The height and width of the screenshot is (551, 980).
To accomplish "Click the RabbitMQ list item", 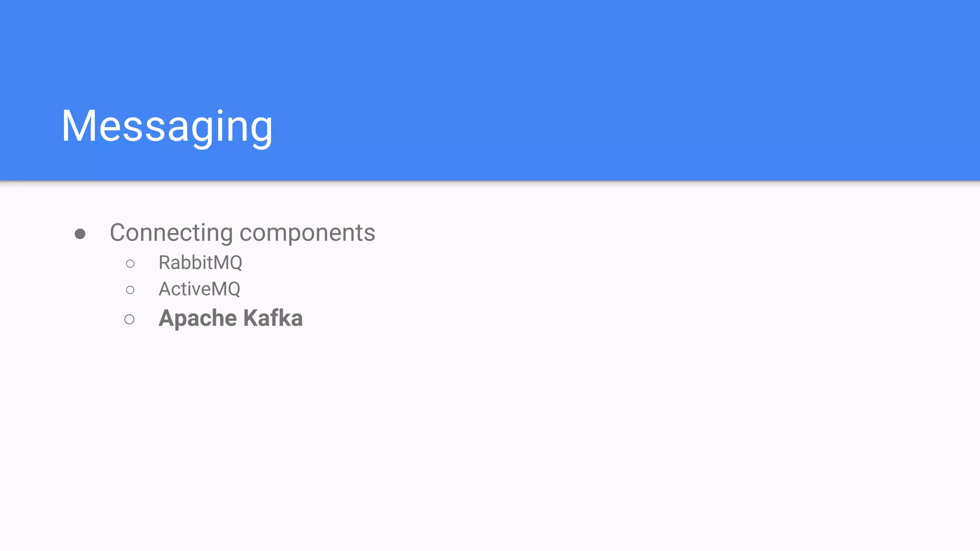I will pos(200,263).
